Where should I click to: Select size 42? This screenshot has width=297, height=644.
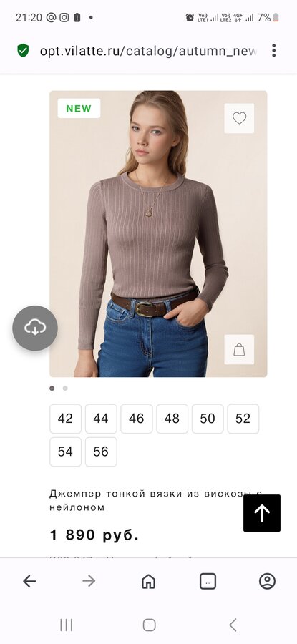65,419
